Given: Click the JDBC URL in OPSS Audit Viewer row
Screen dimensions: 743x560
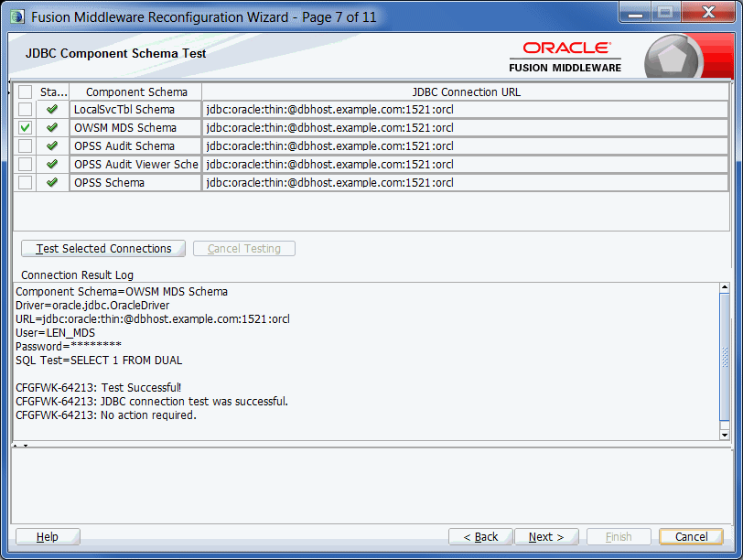Looking at the screenshot, I should [466, 164].
